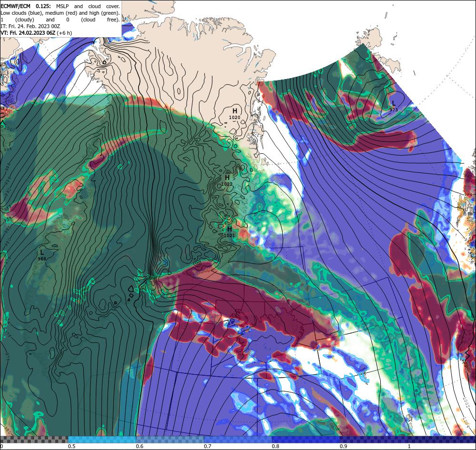Click the 'L' marker labeled 973
The width and height of the screenshot is (476, 450).
pos(394,103)
